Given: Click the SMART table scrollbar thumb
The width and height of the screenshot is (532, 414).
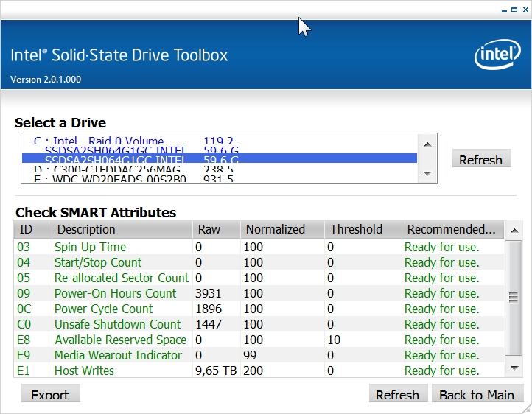Looking at the screenshot, I should coord(514,298).
